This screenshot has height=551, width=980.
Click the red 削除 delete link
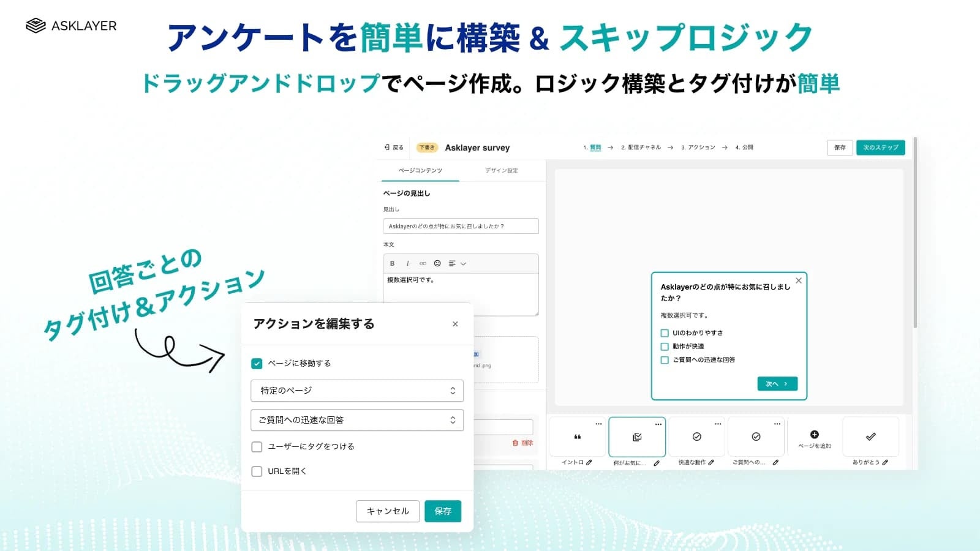522,443
